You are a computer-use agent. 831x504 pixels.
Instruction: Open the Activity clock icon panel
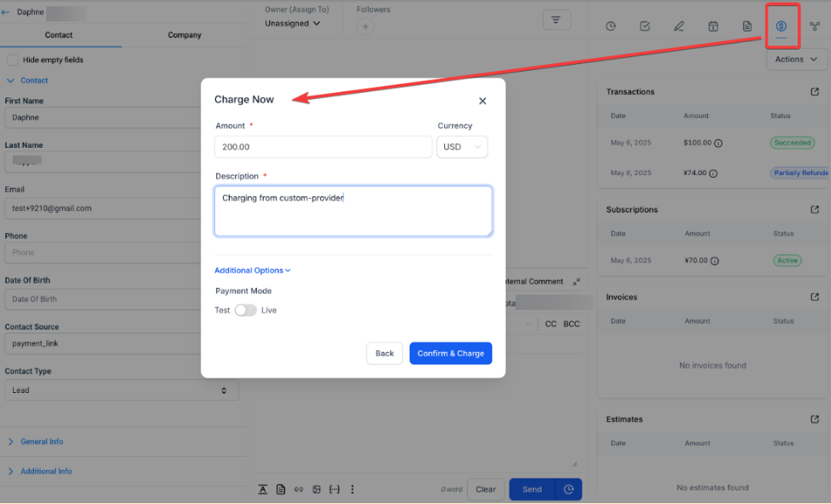[x=611, y=26]
